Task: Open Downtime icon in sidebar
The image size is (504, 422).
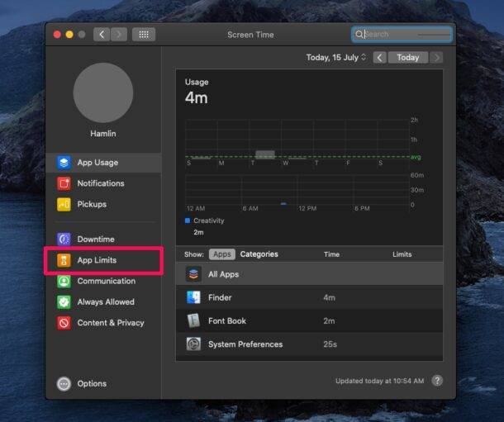Action: coord(64,239)
